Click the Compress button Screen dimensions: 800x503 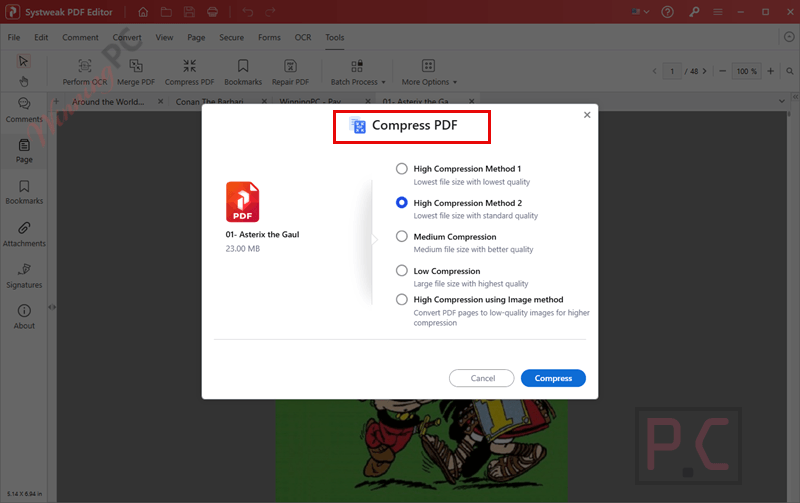click(553, 378)
